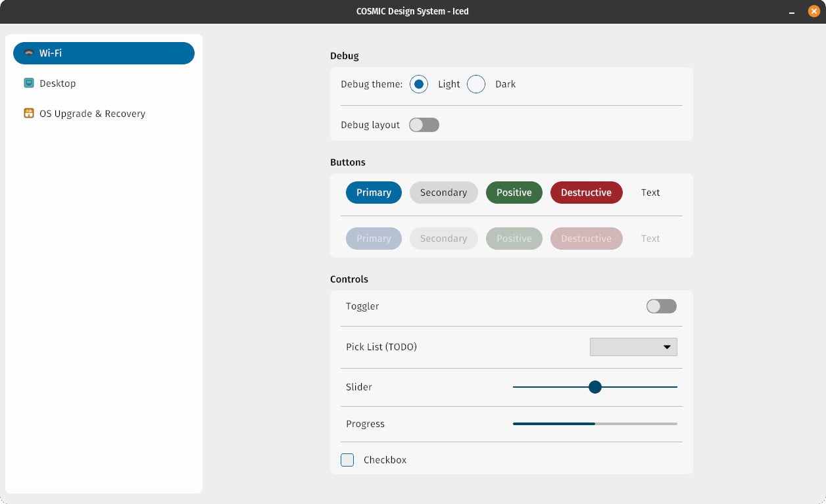Select the Dark debug theme radio
This screenshot has width=826, height=504.
click(476, 84)
